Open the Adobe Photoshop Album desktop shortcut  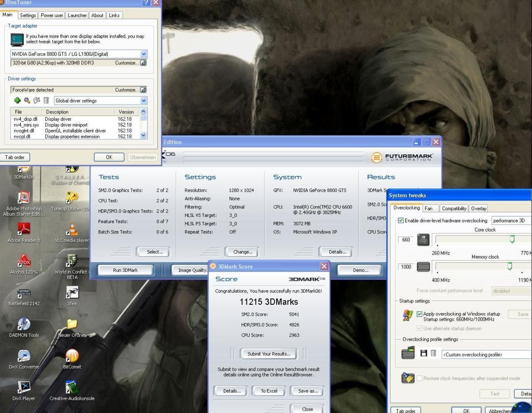(24, 197)
